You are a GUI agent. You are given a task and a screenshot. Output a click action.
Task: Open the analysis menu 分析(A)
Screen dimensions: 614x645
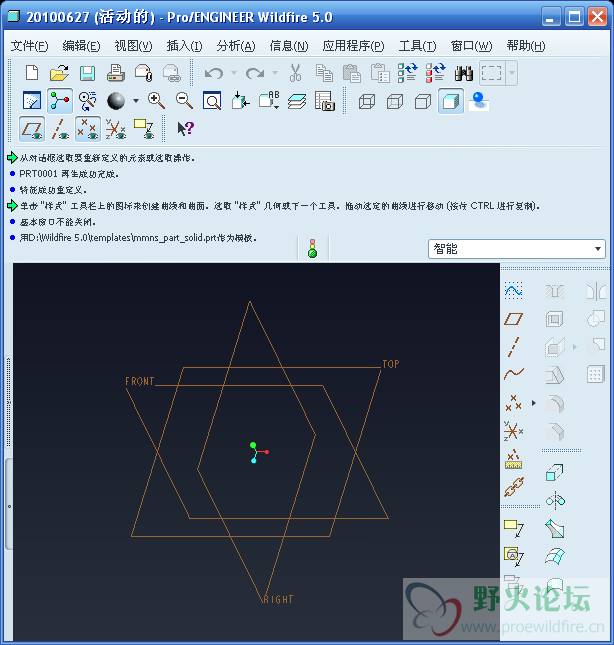(x=236, y=46)
